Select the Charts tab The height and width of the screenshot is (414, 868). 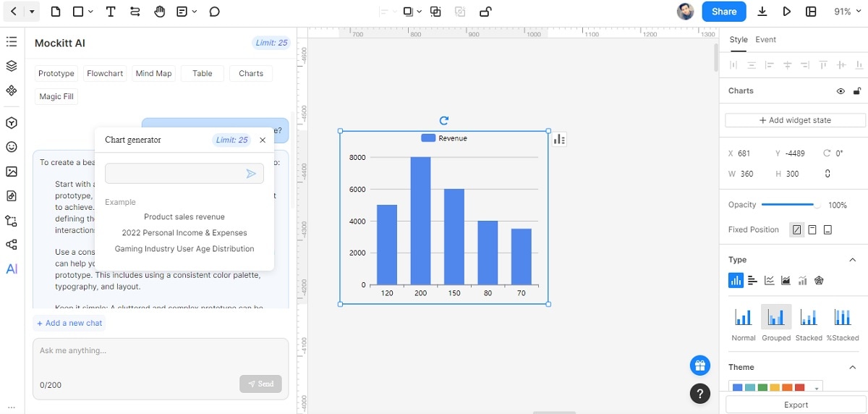click(x=251, y=73)
